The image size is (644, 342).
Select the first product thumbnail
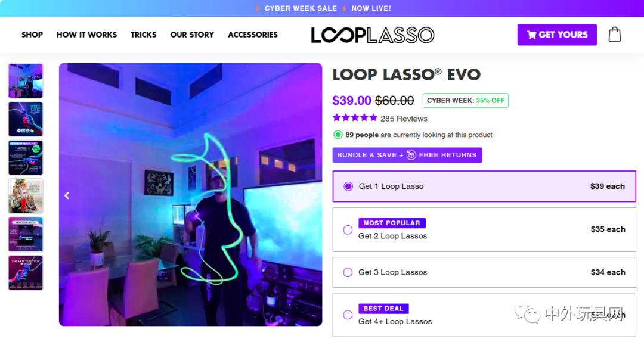click(26, 80)
